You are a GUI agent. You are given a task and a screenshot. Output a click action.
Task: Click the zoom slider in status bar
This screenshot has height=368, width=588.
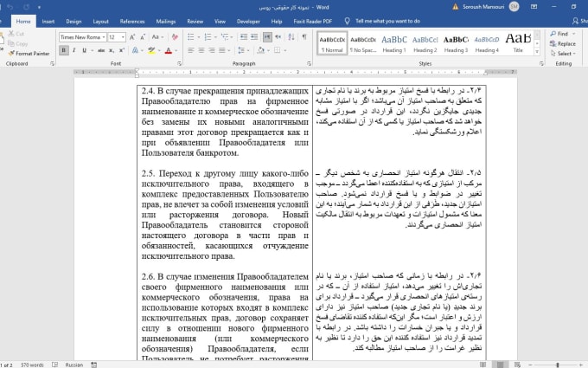(x=558, y=365)
